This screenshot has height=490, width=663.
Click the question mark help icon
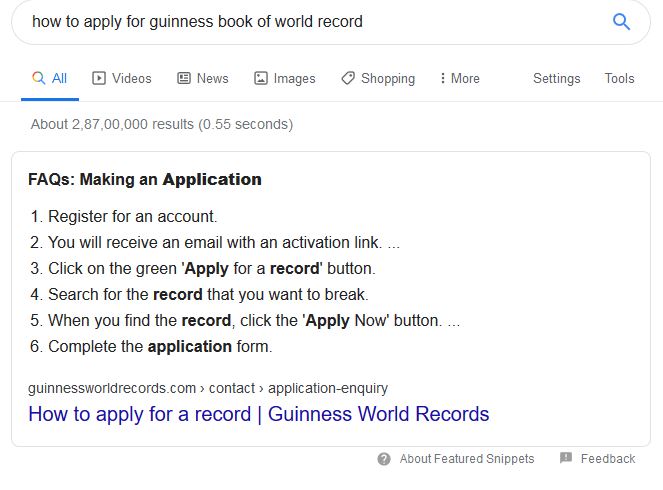pos(384,459)
